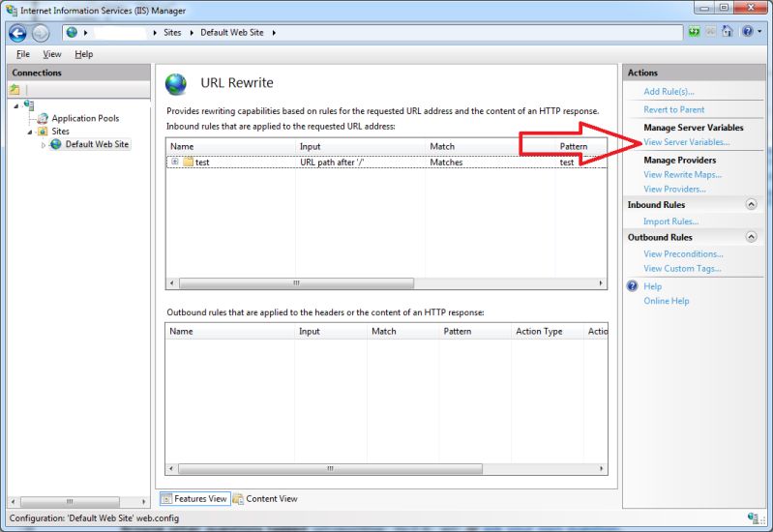Click the stop loading icon in toolbar
Screen dimensions: 773x532
[x=710, y=32]
